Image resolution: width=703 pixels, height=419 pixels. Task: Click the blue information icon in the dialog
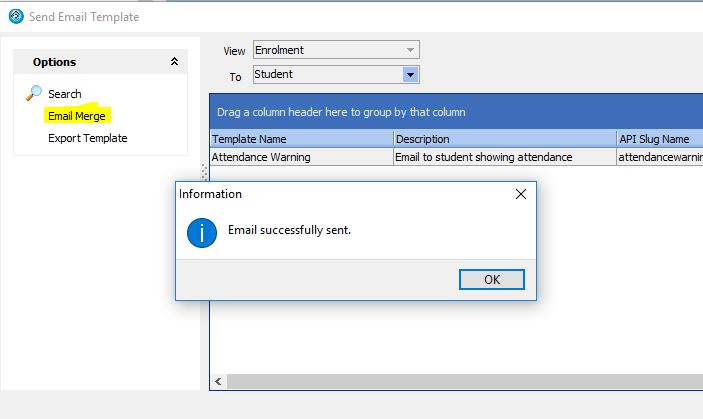click(x=202, y=233)
